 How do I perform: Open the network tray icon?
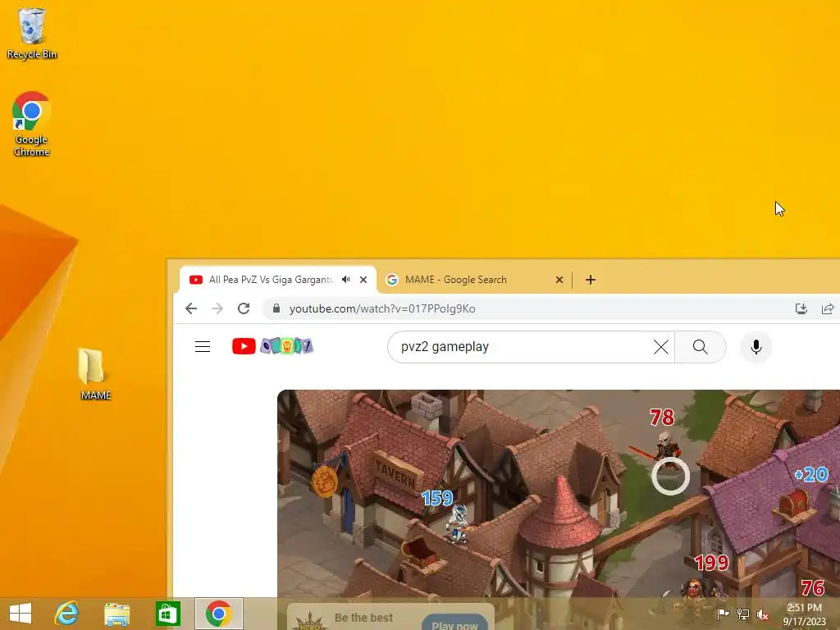[743, 614]
